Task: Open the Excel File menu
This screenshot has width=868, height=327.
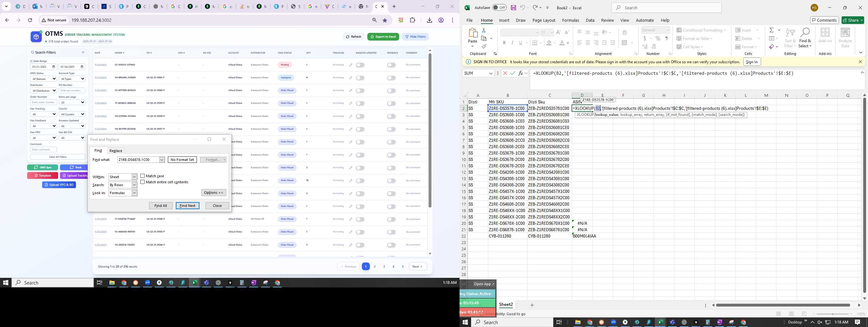Action: [469, 20]
